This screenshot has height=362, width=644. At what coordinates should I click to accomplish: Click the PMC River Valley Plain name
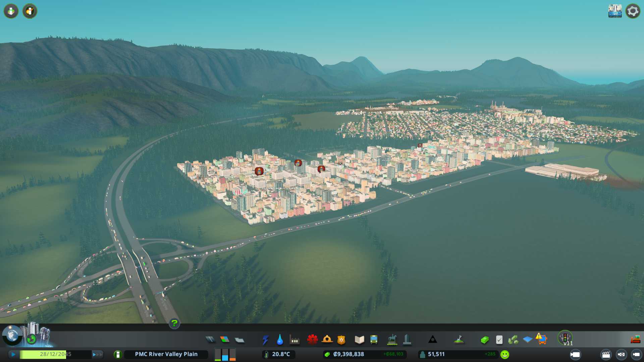(166, 354)
